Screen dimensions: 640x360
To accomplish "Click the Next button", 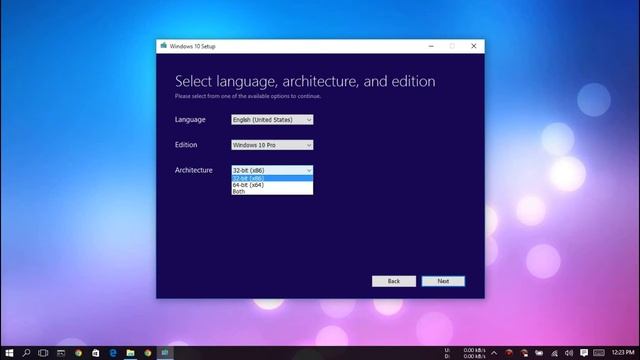I will pyautogui.click(x=443, y=281).
